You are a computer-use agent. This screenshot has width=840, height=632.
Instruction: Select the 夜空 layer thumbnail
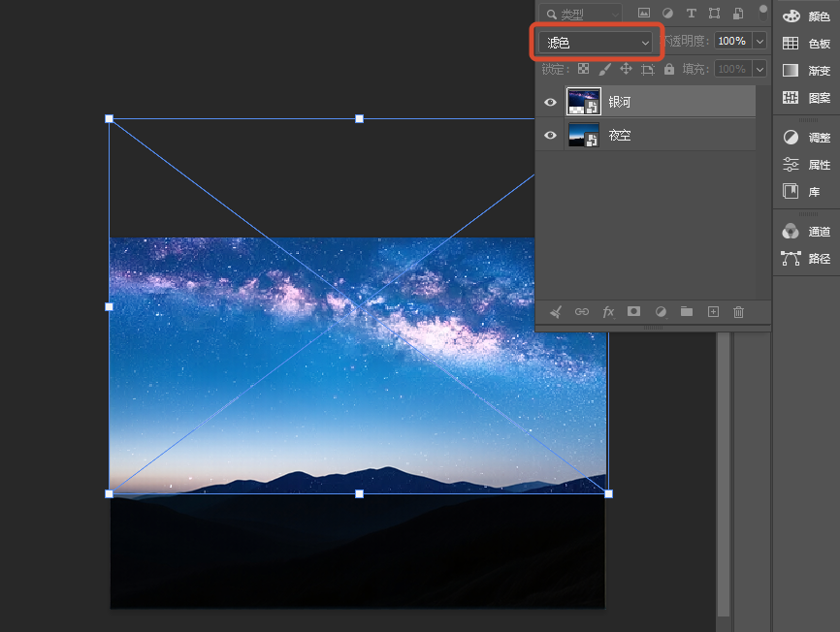pos(583,135)
